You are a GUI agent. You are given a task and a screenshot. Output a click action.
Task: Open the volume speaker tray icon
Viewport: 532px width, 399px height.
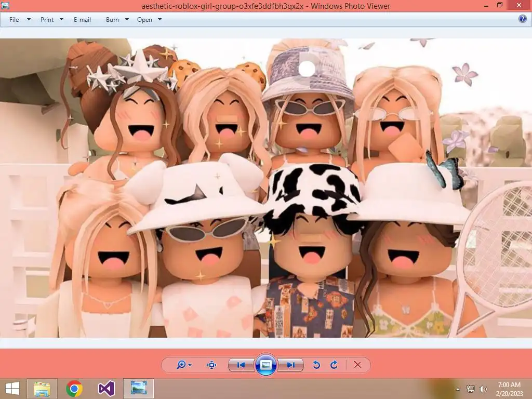click(483, 389)
